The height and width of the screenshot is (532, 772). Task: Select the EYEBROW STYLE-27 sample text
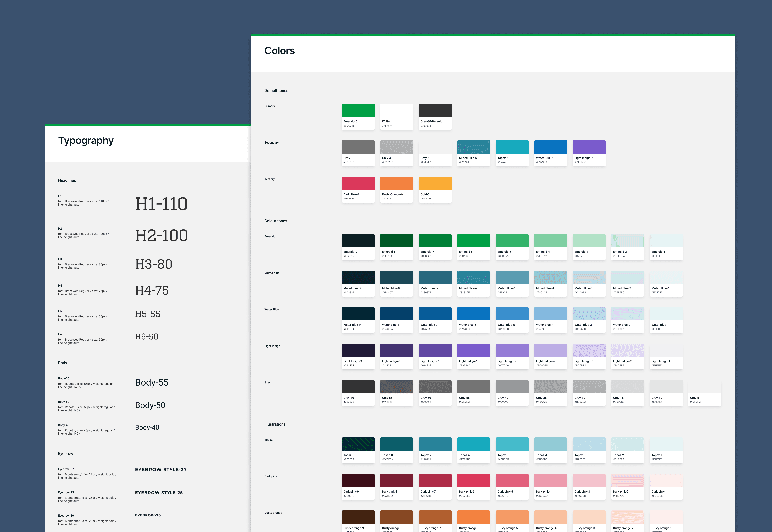(x=161, y=470)
